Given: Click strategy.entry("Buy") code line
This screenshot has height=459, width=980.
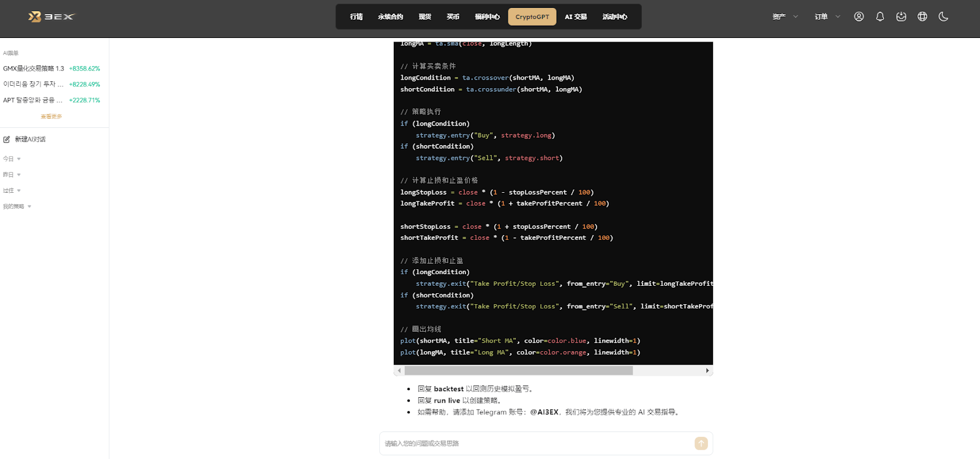Looking at the screenshot, I should (x=485, y=135).
